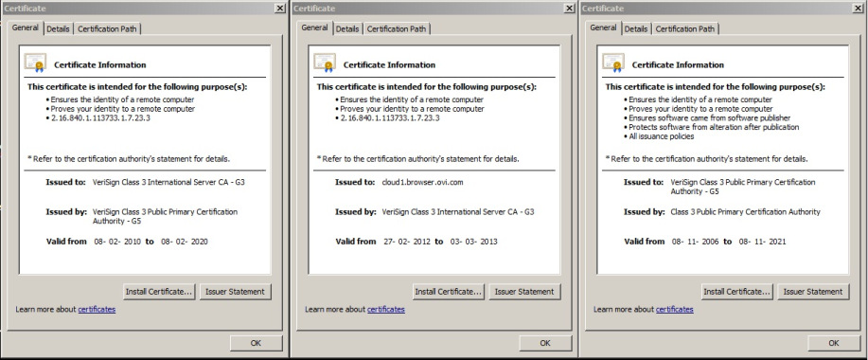The image size is (868, 360).
Task: Click 'All issuance policies' purpose line
Action: (661, 136)
